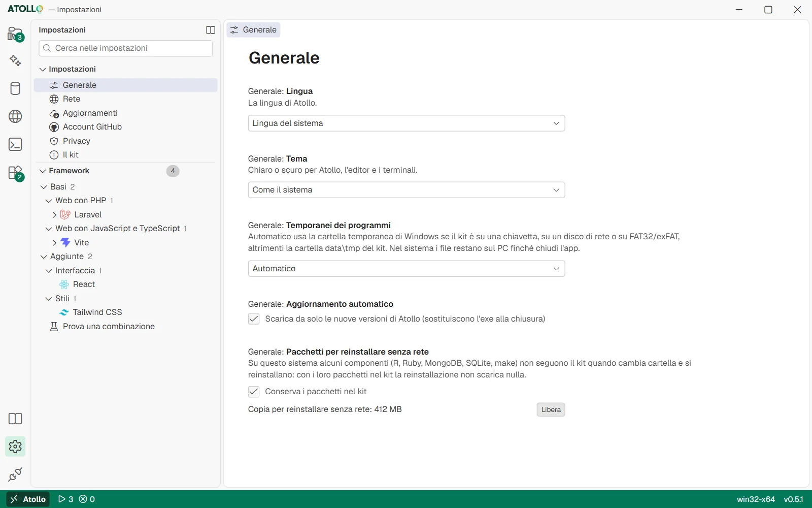Click the v0.5.1 version label

click(793, 499)
